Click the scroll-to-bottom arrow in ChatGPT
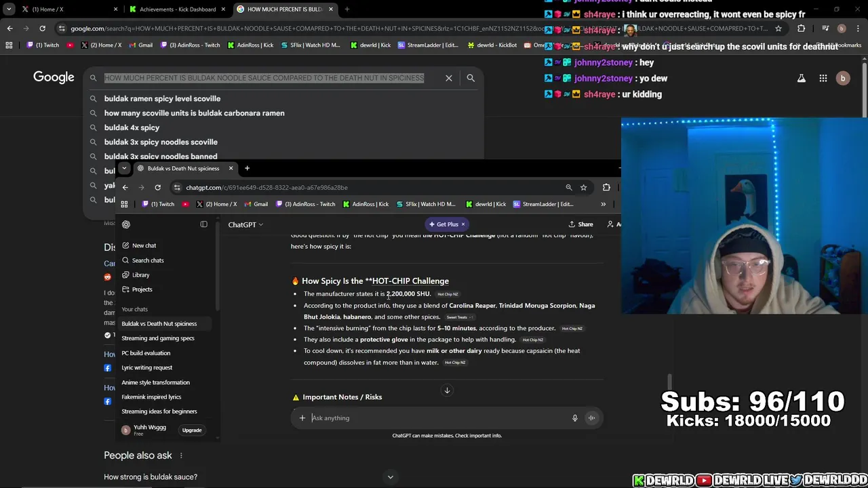The image size is (868, 488). click(447, 390)
